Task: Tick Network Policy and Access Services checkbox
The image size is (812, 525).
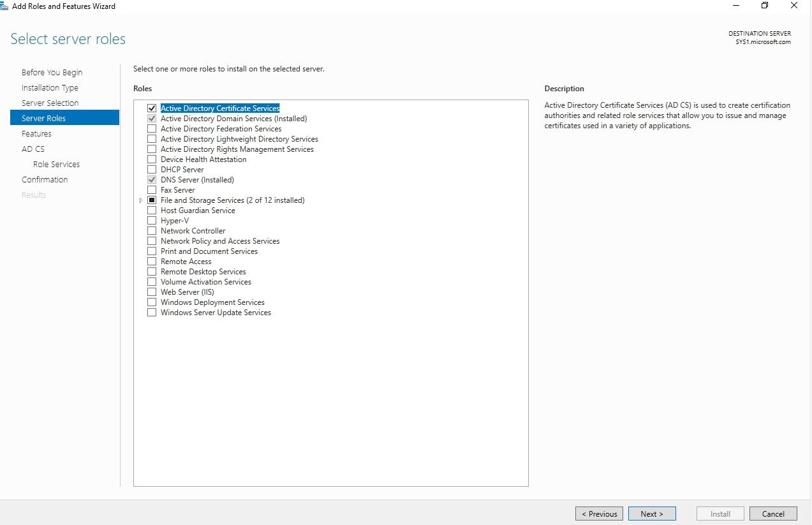Action: [x=152, y=241]
